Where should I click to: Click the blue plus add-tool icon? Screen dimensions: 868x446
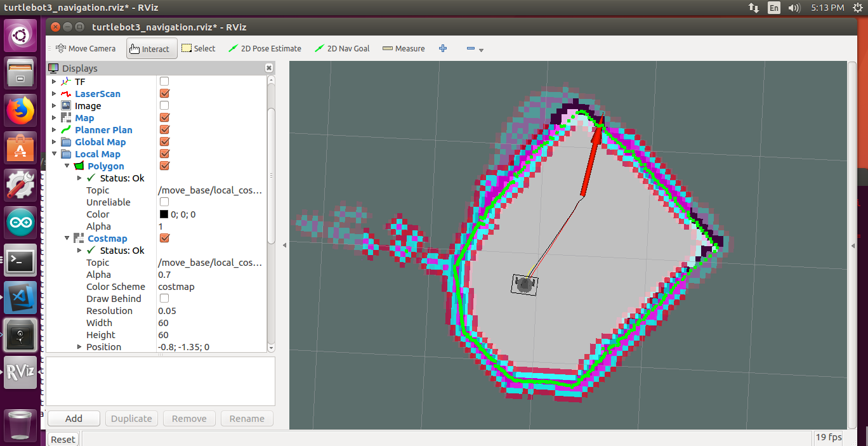coord(443,48)
